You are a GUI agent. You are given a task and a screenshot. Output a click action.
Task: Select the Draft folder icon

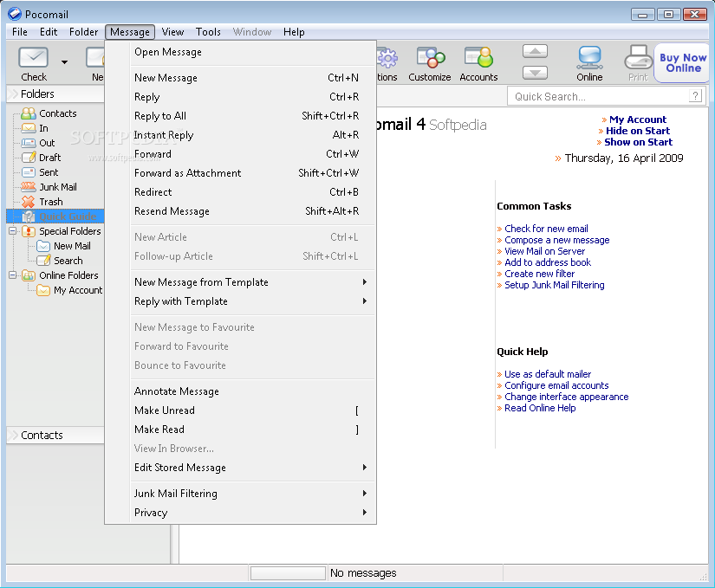[x=29, y=158]
